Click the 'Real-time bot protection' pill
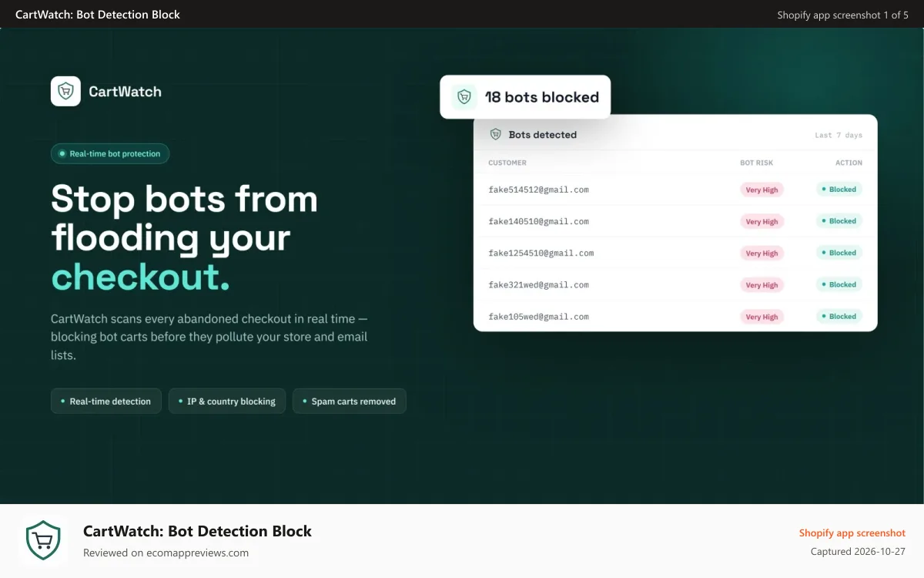 (x=110, y=153)
